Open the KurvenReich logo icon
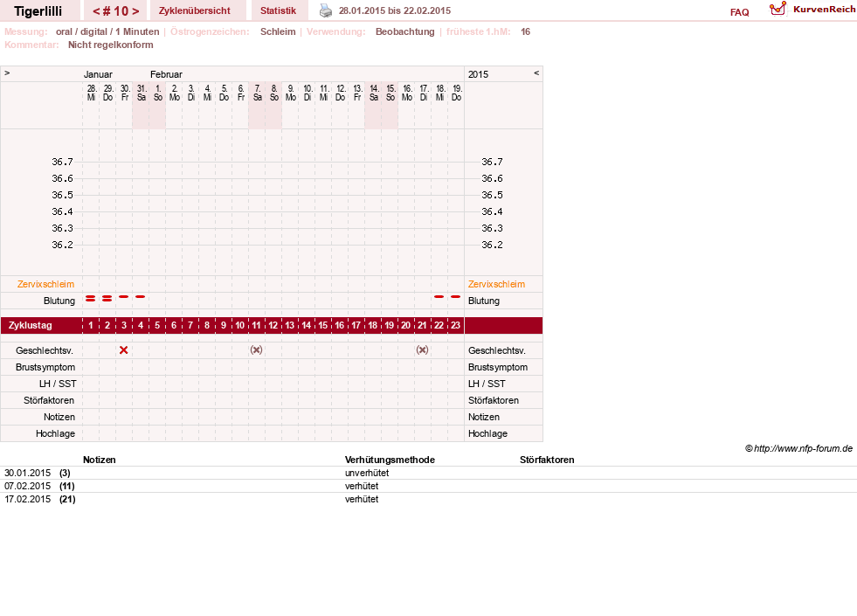Screen dimensions: 857x616 (778, 9)
